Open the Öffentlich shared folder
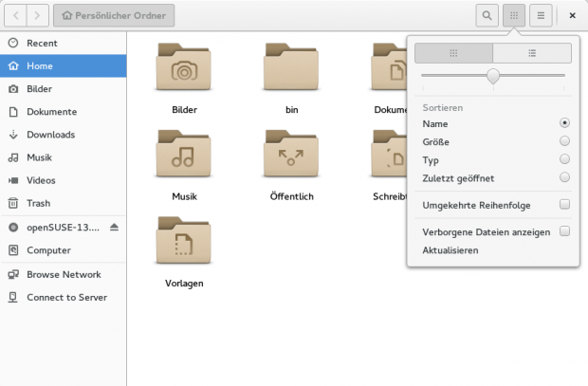588x386 pixels. coord(291,156)
